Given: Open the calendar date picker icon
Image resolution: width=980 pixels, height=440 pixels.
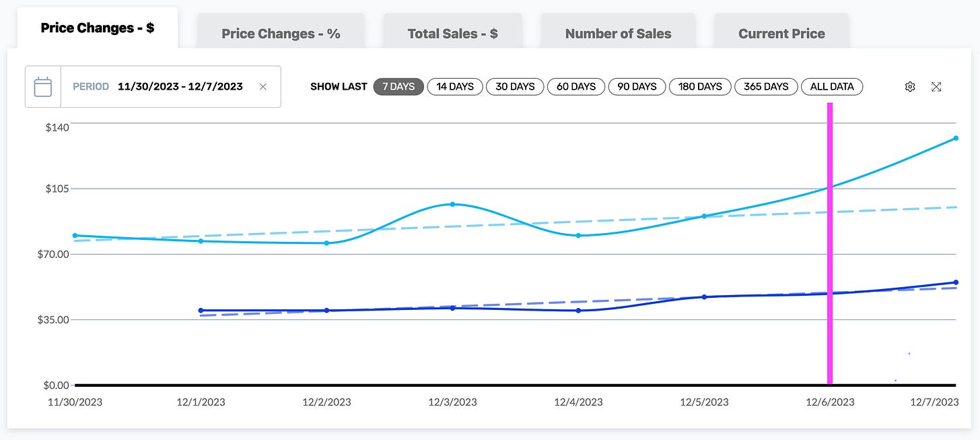Looking at the screenshot, I should tap(43, 87).
